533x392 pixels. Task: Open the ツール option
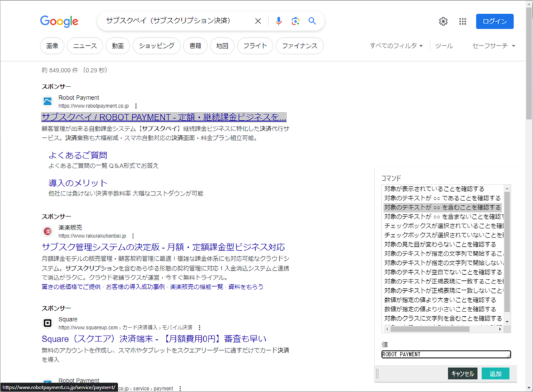coord(444,46)
